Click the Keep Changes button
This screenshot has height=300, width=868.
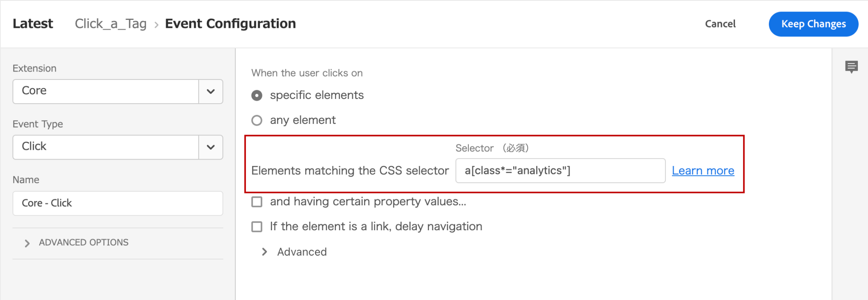pyautogui.click(x=813, y=24)
